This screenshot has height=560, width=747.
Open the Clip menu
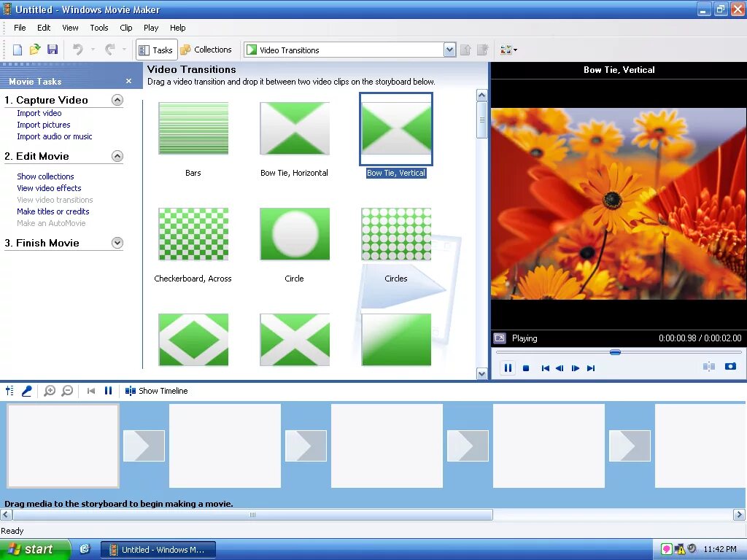coord(125,28)
